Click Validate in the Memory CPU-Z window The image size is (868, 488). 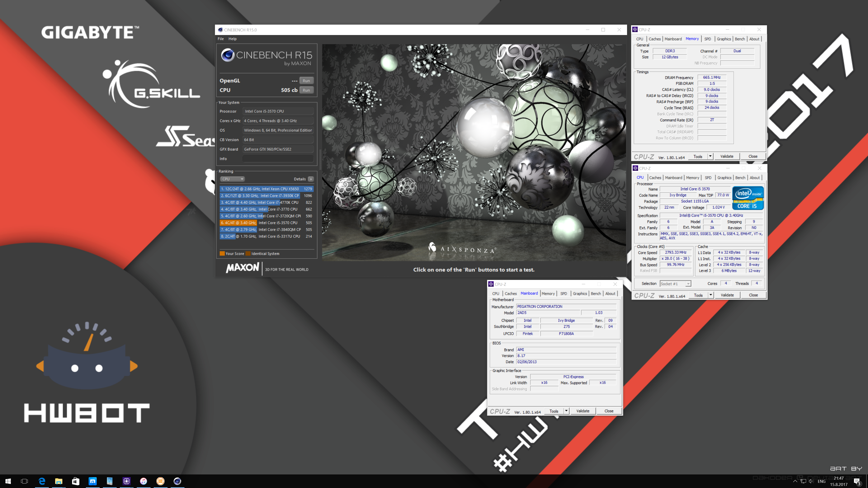726,156
